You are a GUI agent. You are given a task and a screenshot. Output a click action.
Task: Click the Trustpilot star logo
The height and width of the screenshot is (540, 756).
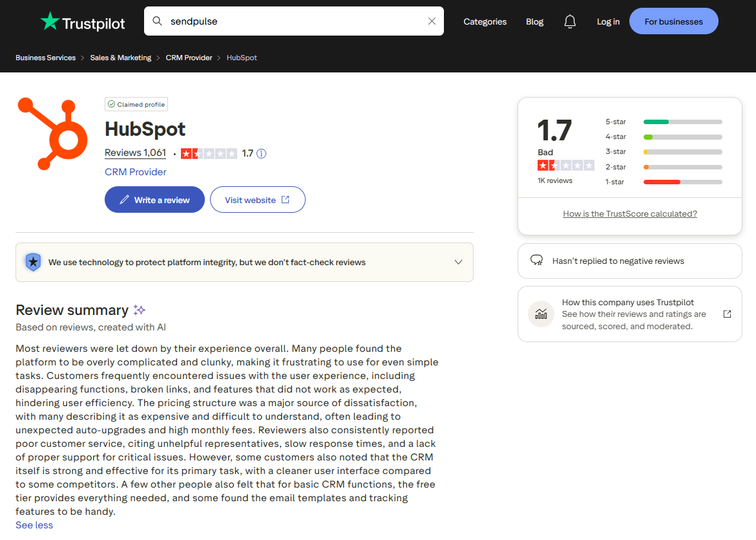coord(48,20)
